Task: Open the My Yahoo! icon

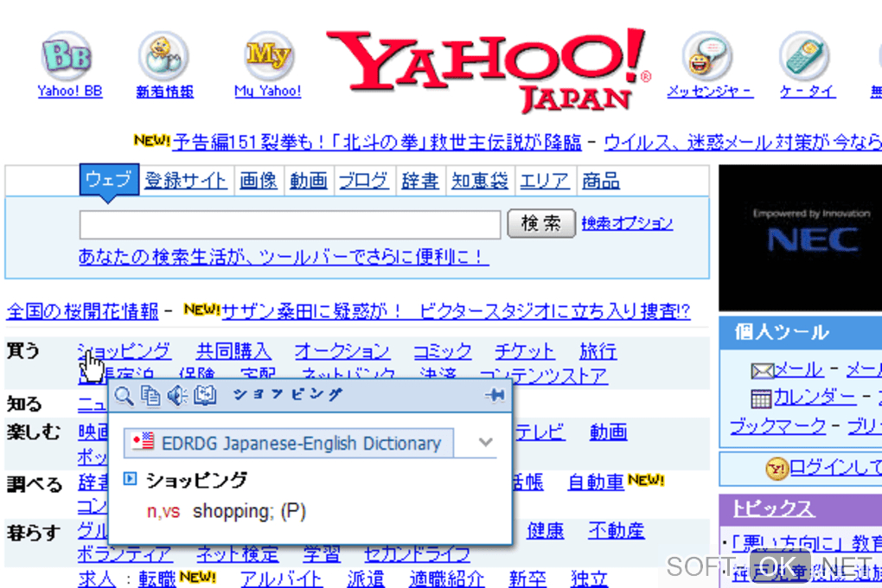Action: [268, 55]
